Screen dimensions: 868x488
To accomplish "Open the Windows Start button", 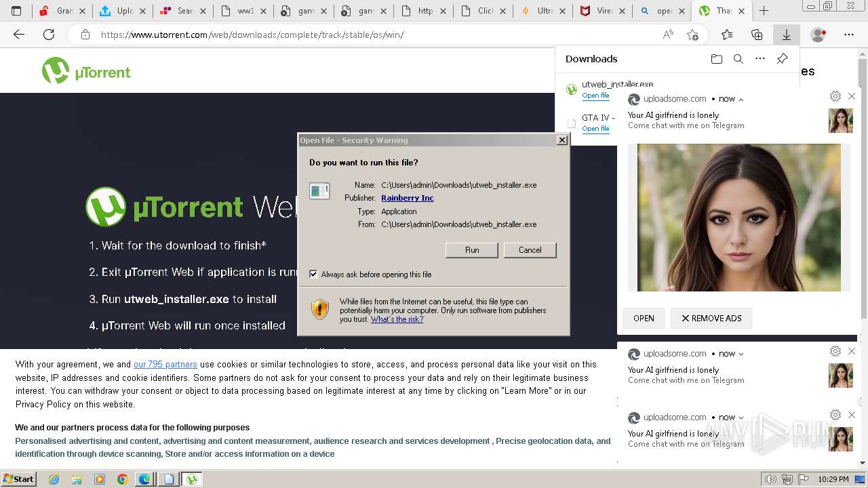I will tap(18, 479).
